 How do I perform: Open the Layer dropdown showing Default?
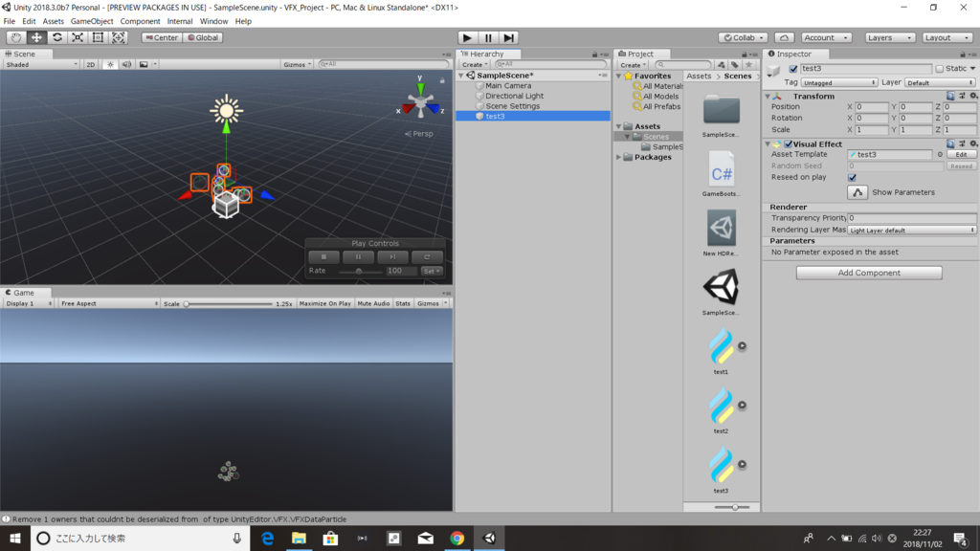940,82
